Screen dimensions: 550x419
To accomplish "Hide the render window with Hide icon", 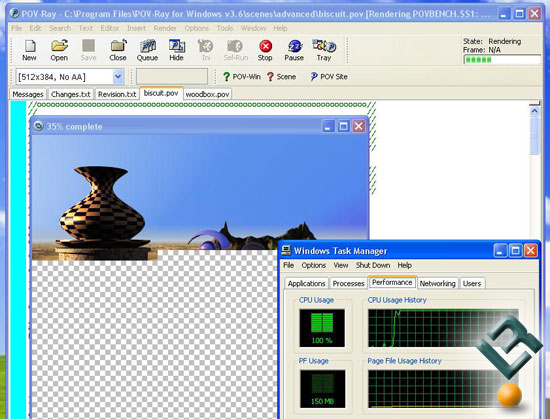I will 176,50.
